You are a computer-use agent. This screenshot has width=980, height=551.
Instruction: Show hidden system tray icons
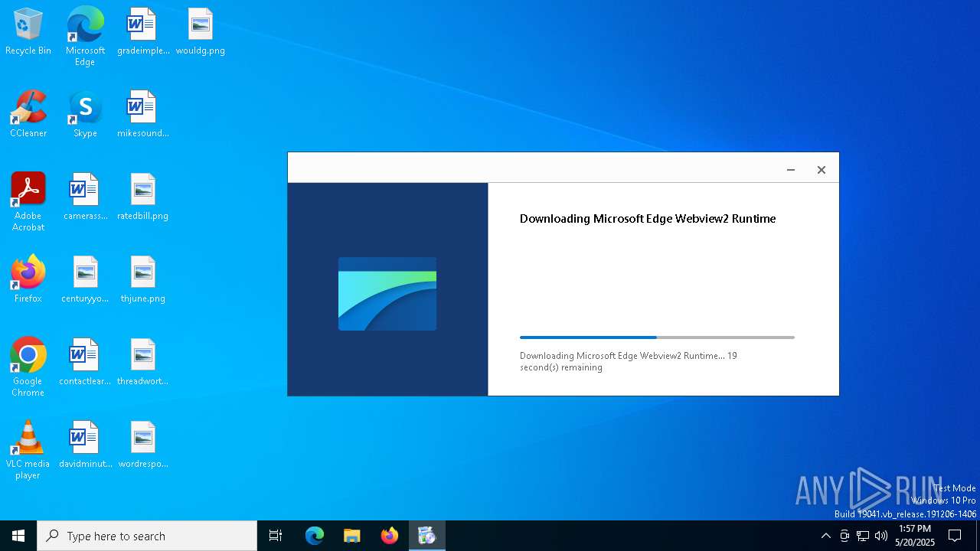[825, 536]
